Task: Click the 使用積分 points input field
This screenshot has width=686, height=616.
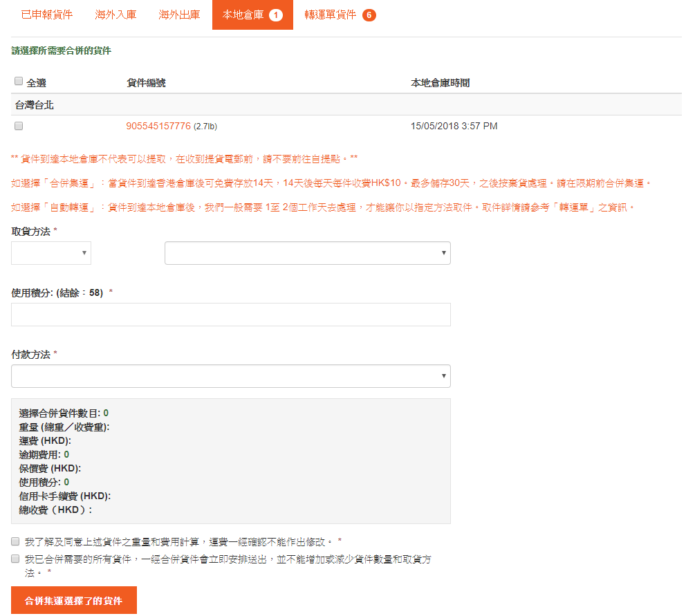Action: point(231,315)
